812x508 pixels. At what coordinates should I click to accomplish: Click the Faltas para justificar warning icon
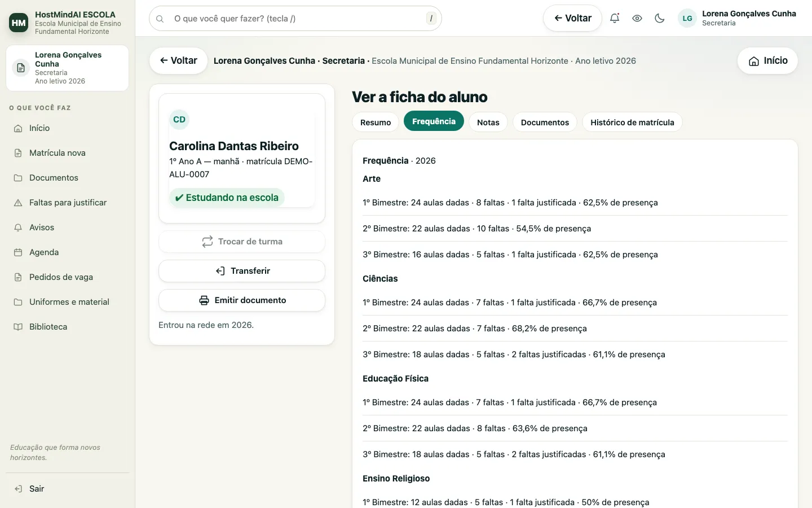click(x=18, y=203)
